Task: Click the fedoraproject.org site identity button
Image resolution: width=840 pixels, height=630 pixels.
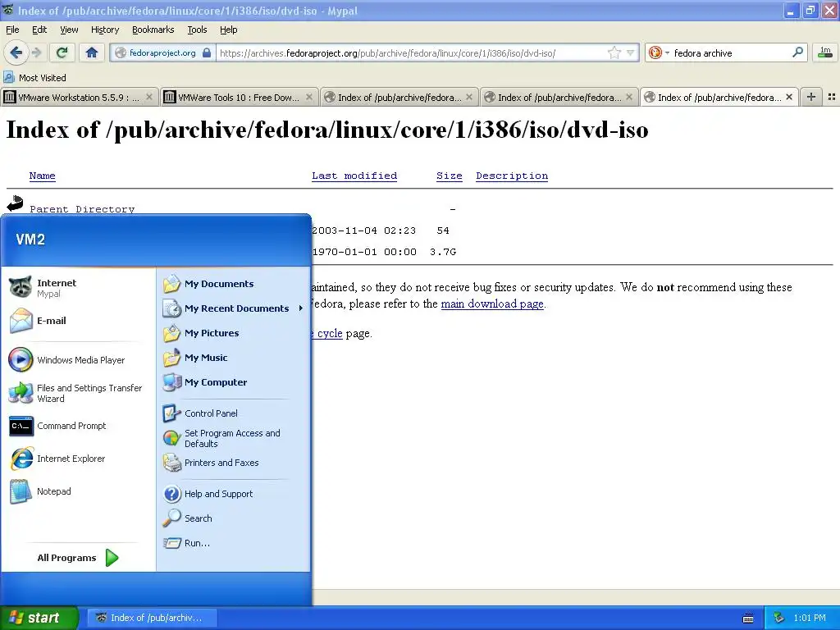Action: tap(163, 52)
